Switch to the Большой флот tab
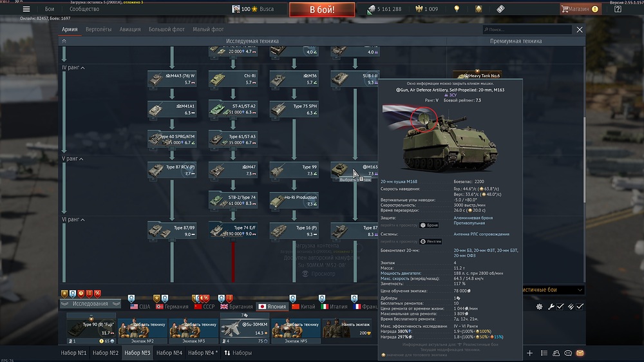The image size is (644, 362). pyautogui.click(x=166, y=29)
